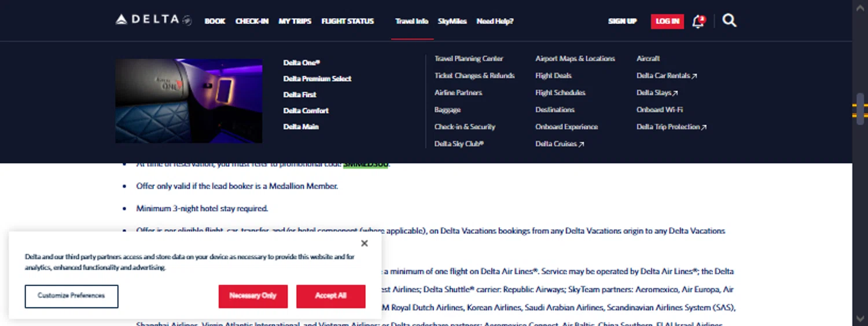This screenshot has width=868, height=326.
Task: Click the Delta logo
Action: coord(153,20)
